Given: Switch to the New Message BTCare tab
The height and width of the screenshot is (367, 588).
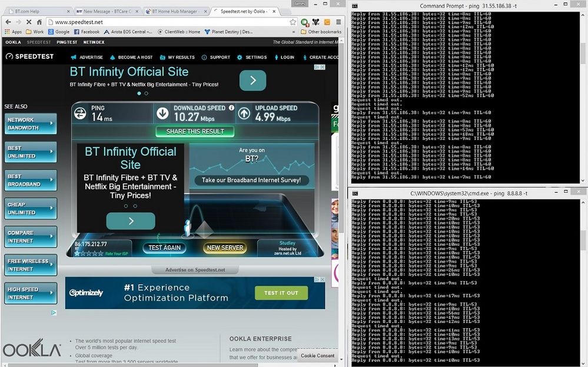Looking at the screenshot, I should point(107,11).
